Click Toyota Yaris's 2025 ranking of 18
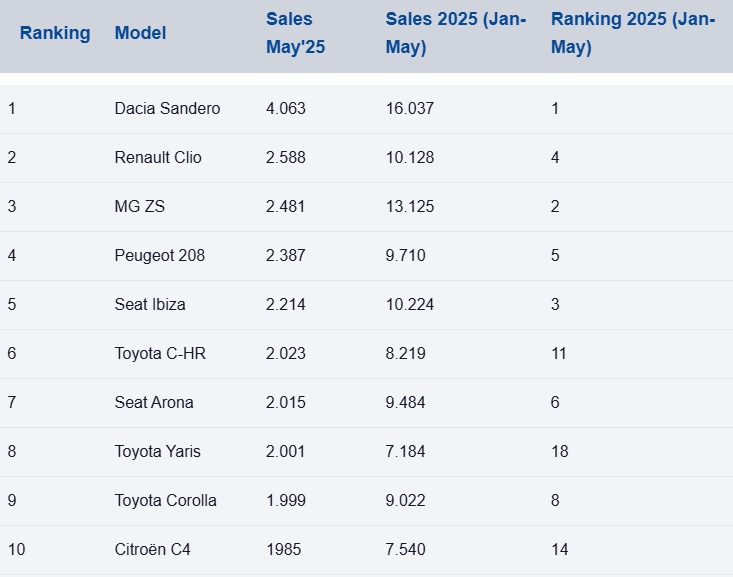The height and width of the screenshot is (577, 733). (x=560, y=451)
